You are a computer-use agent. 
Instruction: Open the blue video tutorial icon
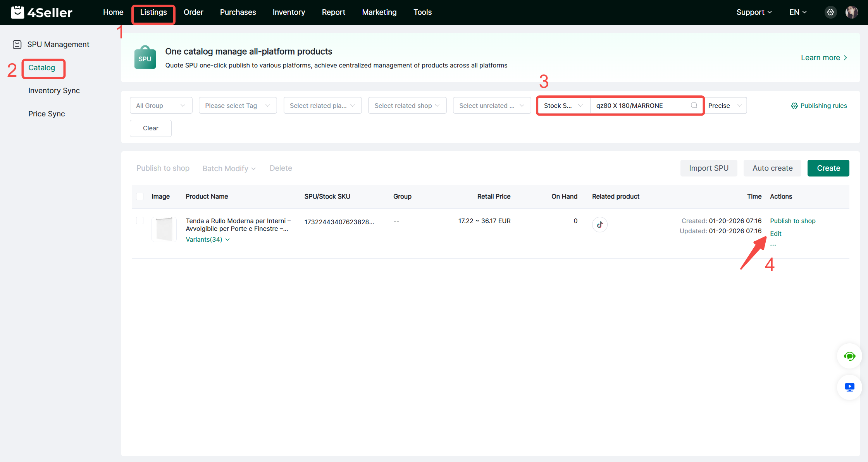849,387
